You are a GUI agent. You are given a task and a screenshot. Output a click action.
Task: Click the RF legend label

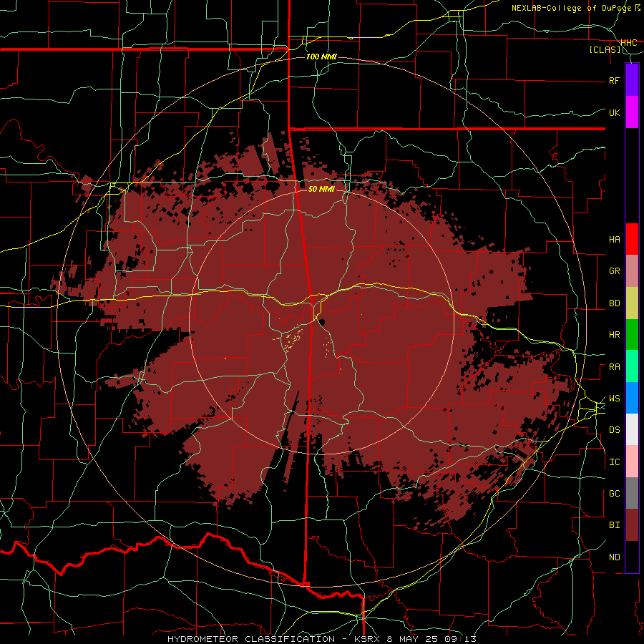tap(614, 80)
